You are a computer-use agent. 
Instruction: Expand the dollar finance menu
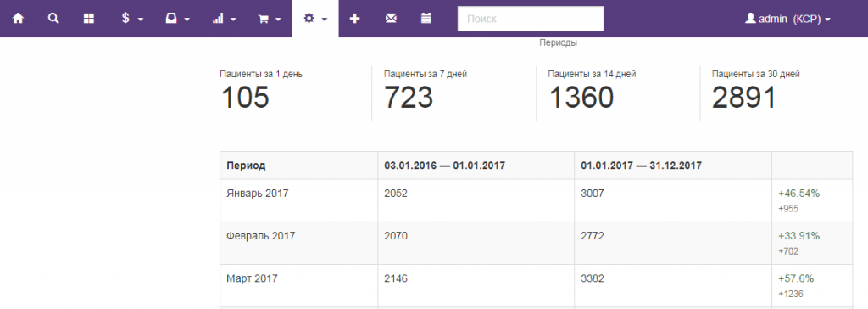[x=132, y=19]
